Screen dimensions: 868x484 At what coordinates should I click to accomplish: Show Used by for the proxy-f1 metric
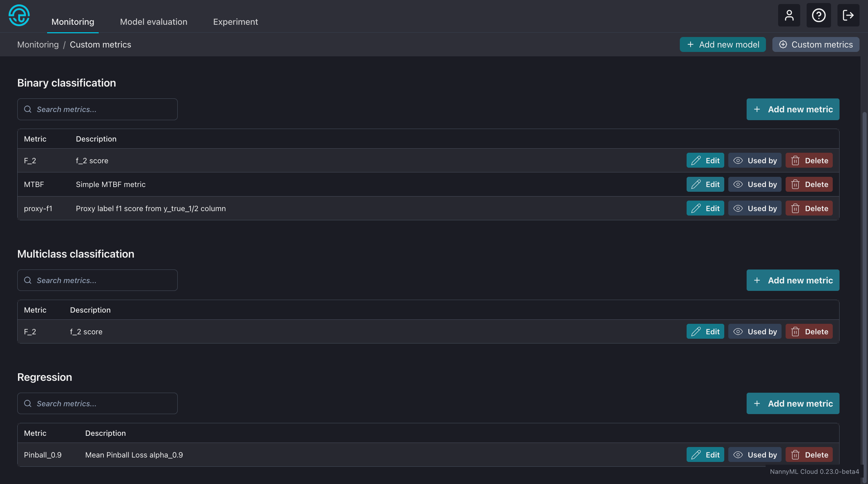click(x=754, y=208)
